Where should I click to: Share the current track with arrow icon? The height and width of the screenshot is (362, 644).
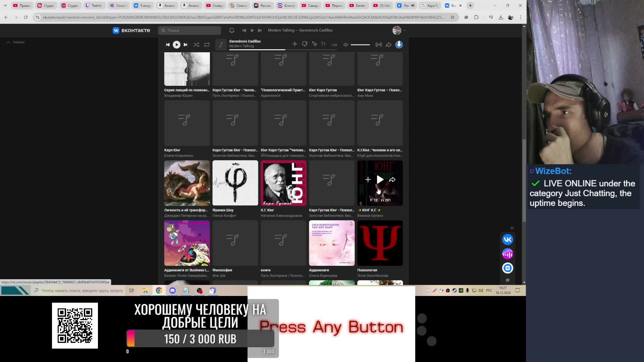[x=388, y=45]
